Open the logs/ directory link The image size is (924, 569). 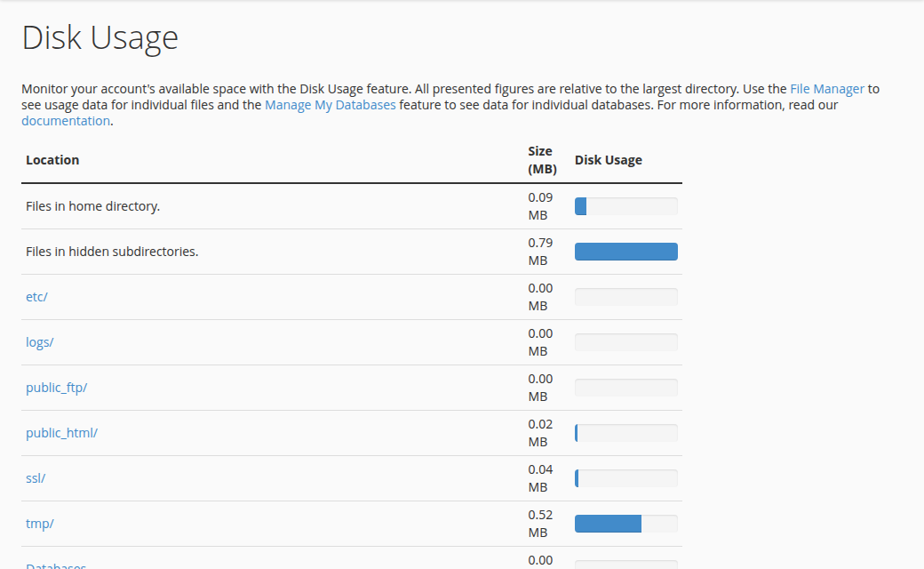39,342
